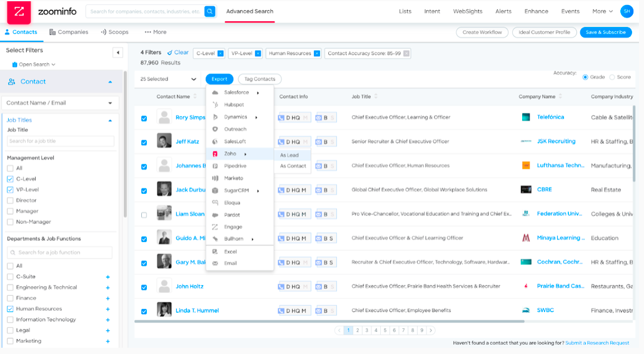
Task: Click the Pipedrive icon in export menu
Action: pyautogui.click(x=215, y=166)
